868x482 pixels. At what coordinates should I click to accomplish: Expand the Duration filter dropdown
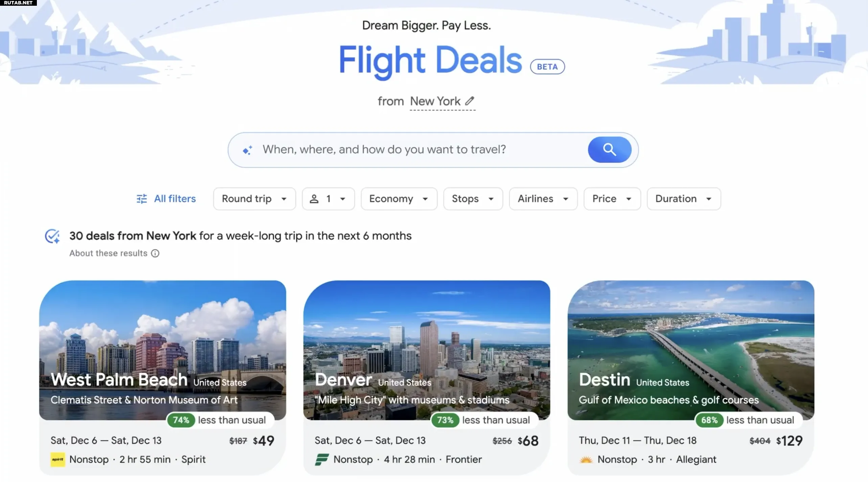point(684,199)
